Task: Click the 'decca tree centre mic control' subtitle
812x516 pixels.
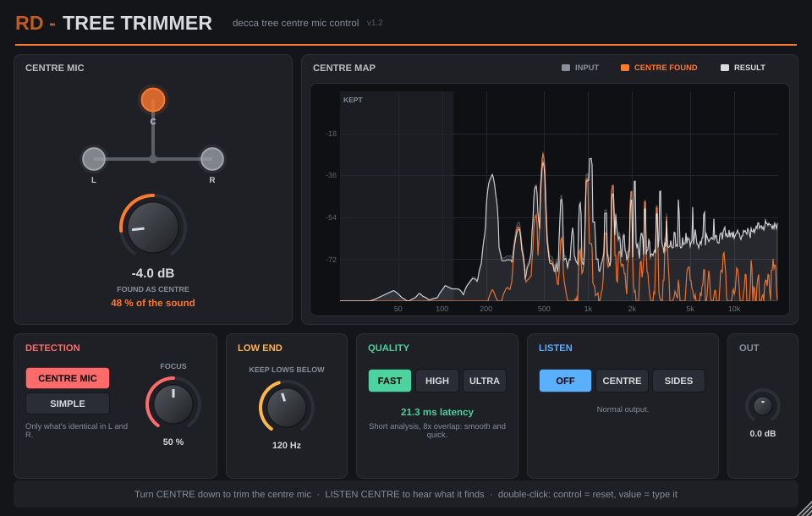Action: (x=296, y=23)
